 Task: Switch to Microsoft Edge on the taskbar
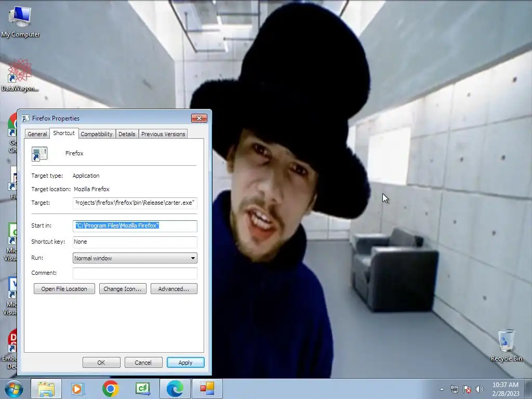pyautogui.click(x=175, y=389)
